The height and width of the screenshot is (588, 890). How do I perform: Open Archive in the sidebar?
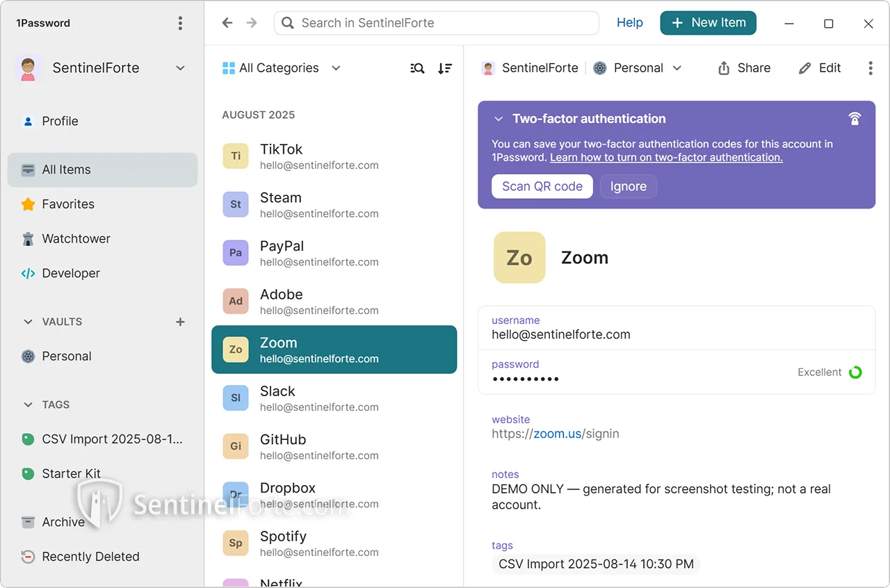pyautogui.click(x=102, y=522)
